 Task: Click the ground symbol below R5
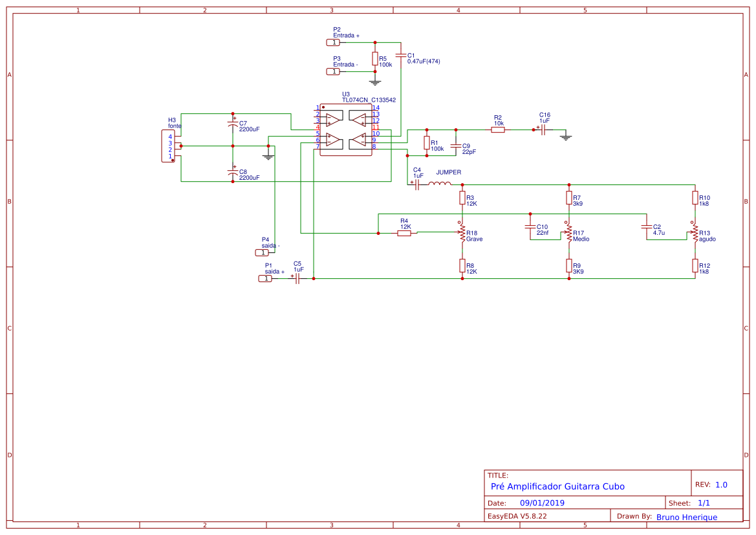click(x=374, y=82)
